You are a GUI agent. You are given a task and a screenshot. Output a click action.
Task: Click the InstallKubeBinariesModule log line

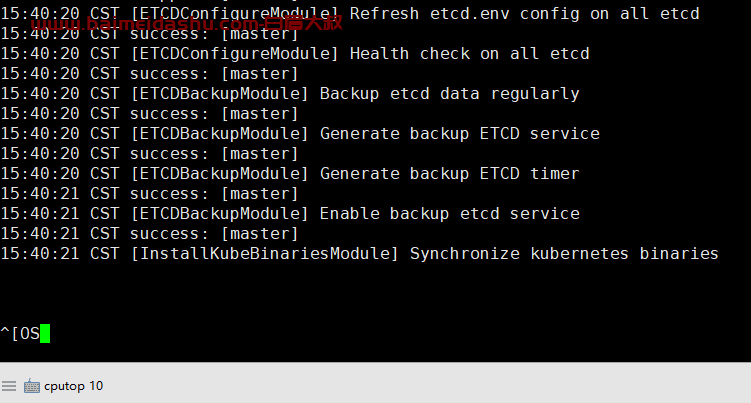(x=360, y=253)
